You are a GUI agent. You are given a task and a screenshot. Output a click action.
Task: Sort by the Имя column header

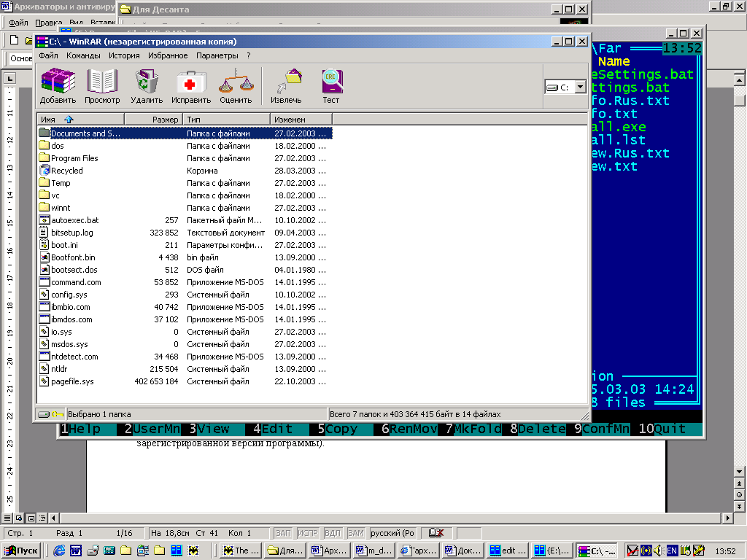pyautogui.click(x=80, y=120)
